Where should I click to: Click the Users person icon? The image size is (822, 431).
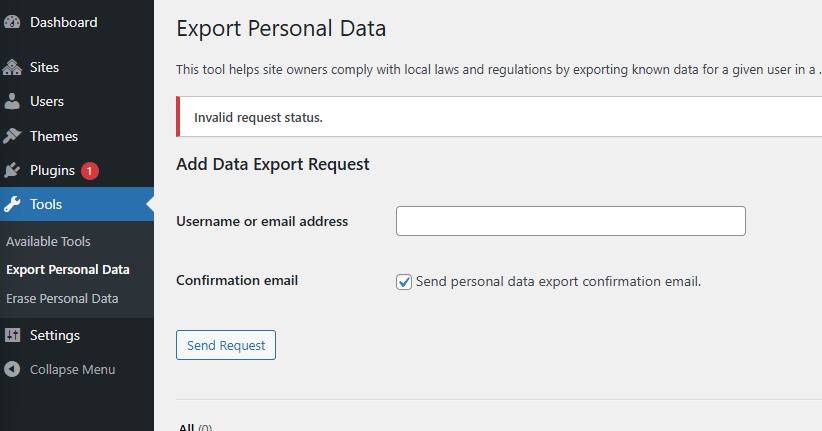tap(12, 101)
